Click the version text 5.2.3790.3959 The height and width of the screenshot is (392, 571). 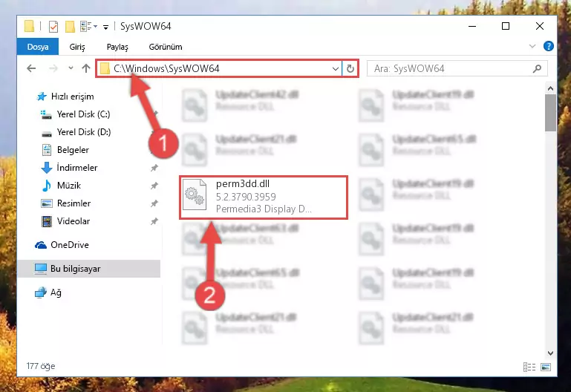pos(246,197)
